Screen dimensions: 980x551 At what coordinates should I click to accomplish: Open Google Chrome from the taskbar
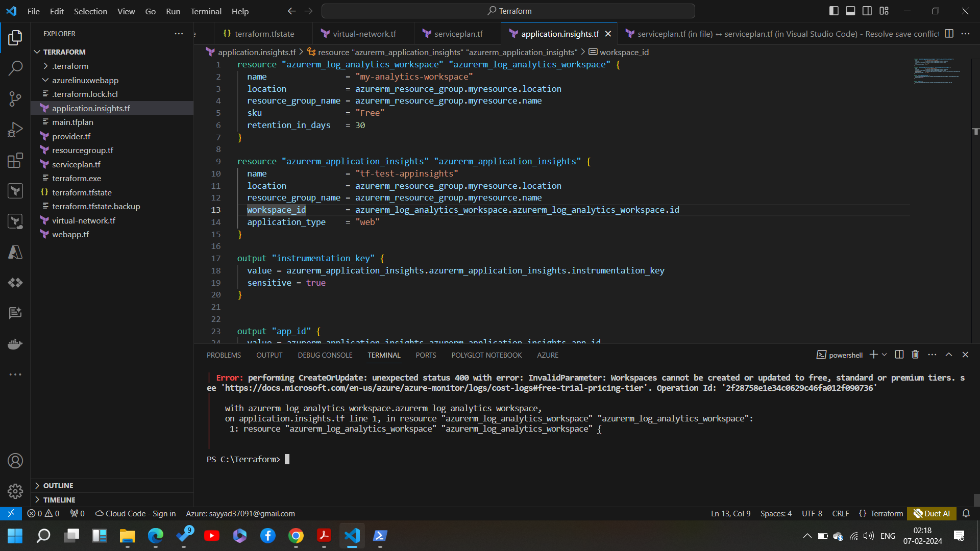coord(296,536)
